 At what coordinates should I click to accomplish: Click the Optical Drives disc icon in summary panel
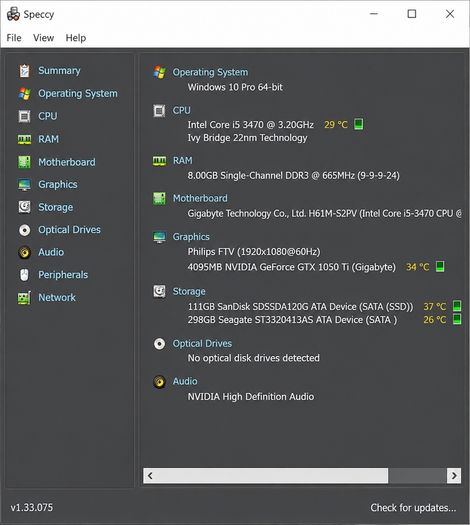159,344
